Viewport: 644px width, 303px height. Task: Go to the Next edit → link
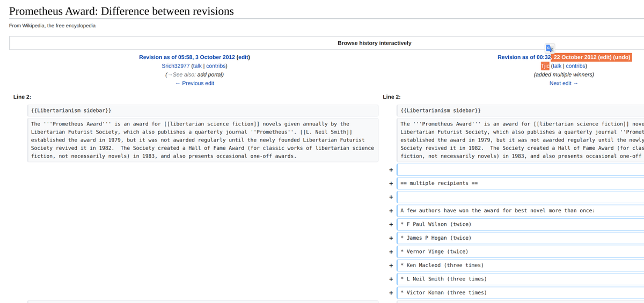click(563, 83)
